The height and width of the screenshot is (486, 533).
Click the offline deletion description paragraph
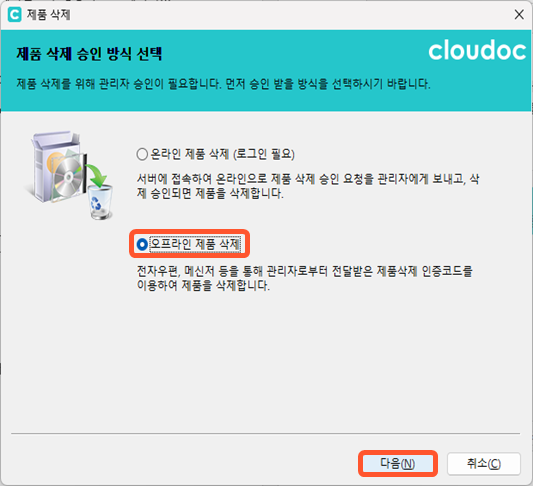(x=305, y=278)
